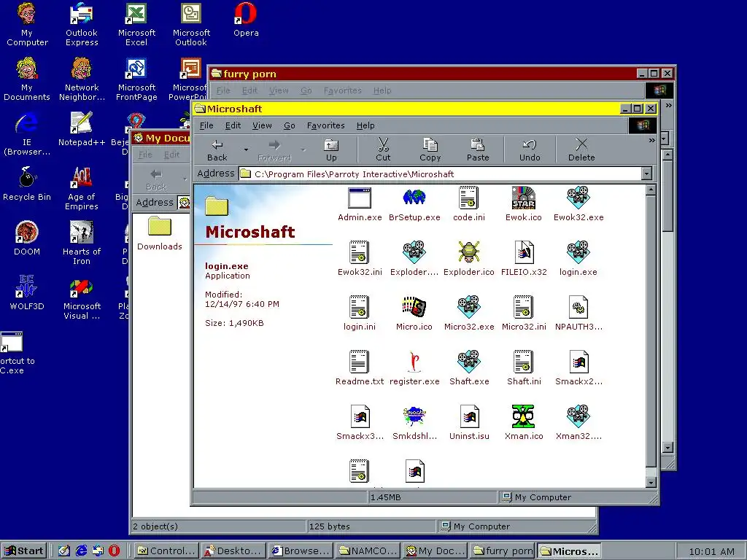Select FILEIO.x32 file icon
Screen dimensions: 747x560
pyautogui.click(x=524, y=253)
